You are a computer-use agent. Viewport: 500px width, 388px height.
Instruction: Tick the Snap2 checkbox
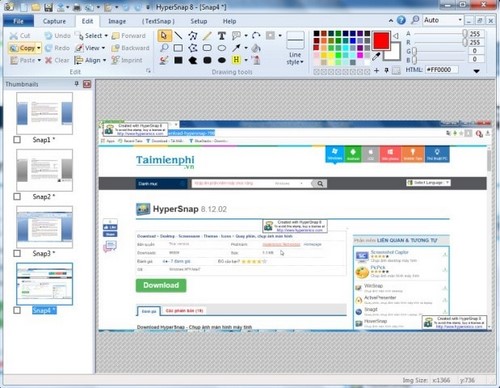pos(17,197)
